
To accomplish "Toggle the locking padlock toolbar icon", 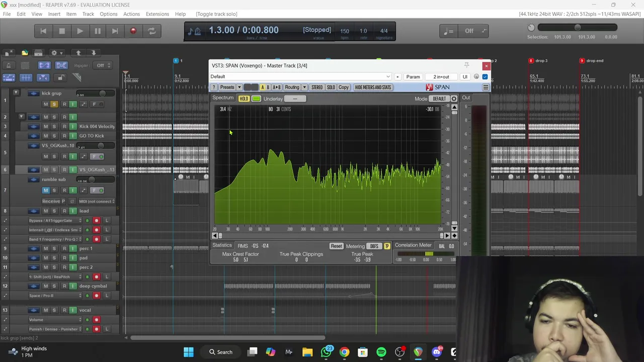I will 60,77.
